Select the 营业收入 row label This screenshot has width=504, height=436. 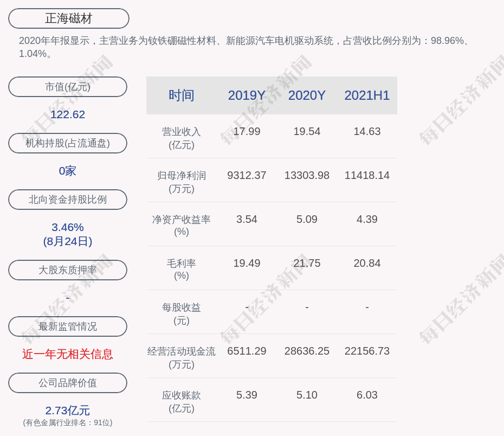pos(181,131)
